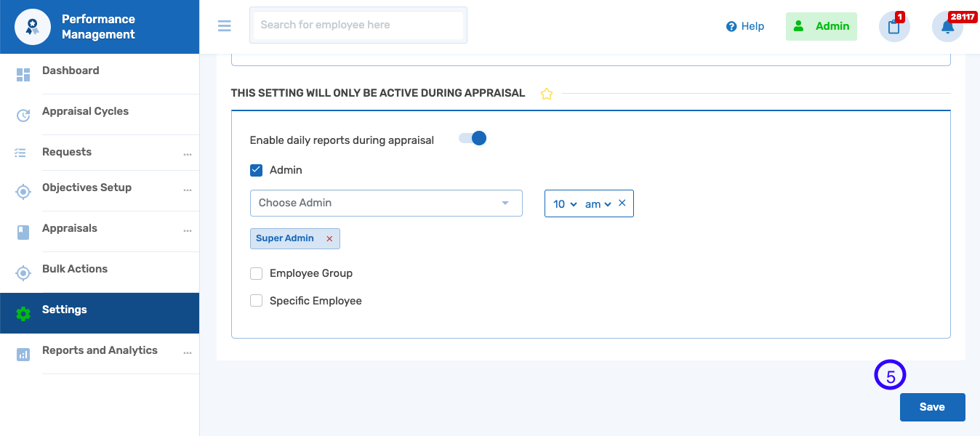Disable daily reports during appraisal
This screenshot has height=436, width=980.
tap(473, 137)
